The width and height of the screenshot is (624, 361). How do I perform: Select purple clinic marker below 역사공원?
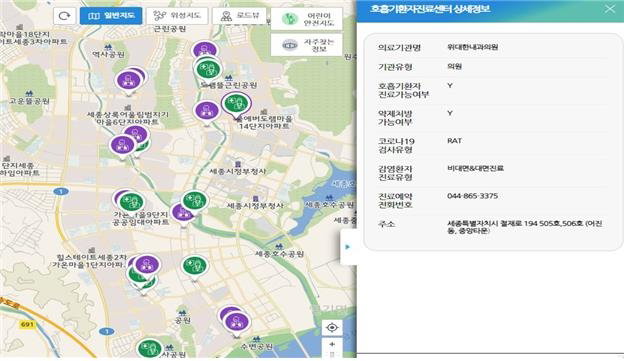128,81
